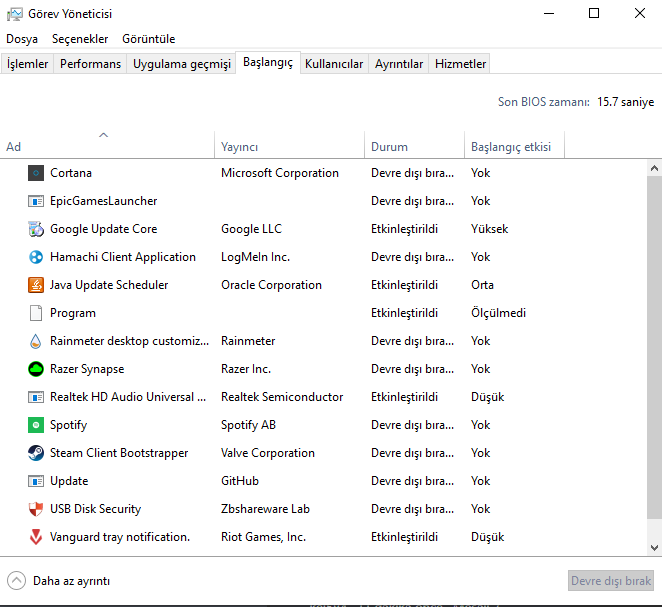Select Hamachi Client Application text

[123, 257]
